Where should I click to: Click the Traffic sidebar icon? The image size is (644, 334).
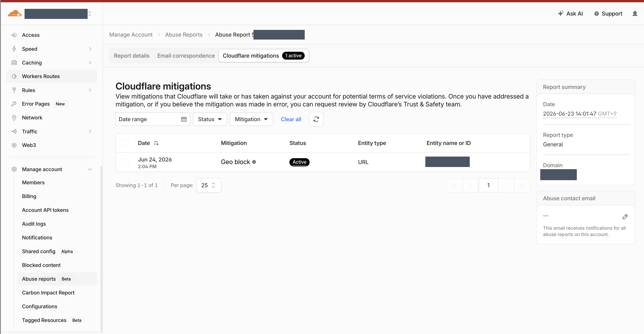click(x=14, y=131)
